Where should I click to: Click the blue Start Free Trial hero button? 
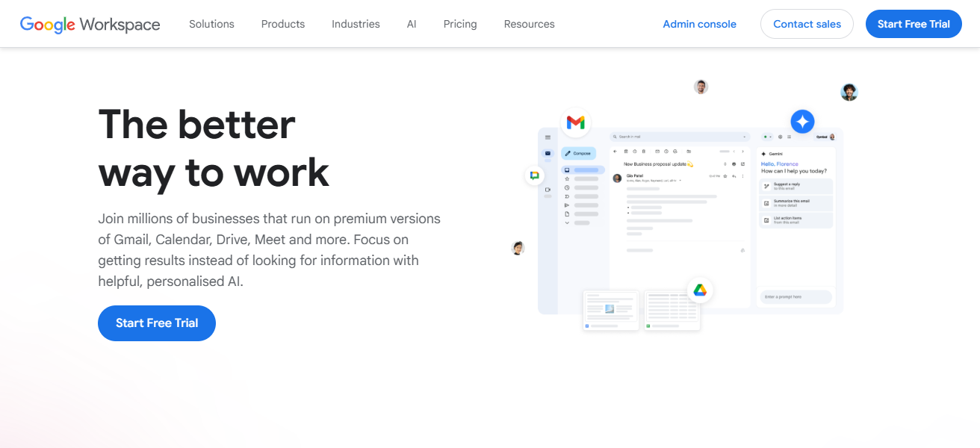pyautogui.click(x=157, y=323)
